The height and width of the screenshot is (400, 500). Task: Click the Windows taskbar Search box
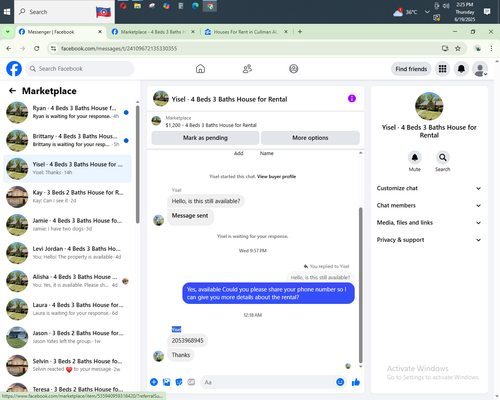point(64,12)
